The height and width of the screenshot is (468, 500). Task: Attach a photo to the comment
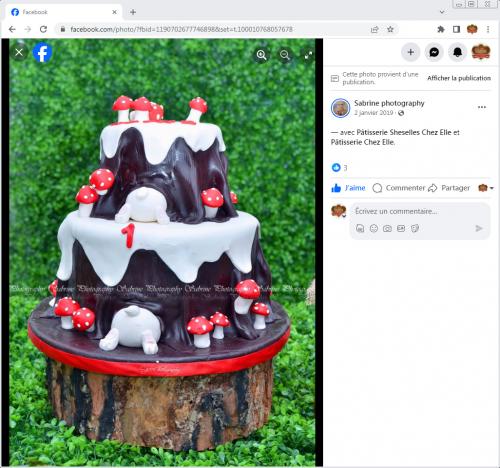pos(387,228)
